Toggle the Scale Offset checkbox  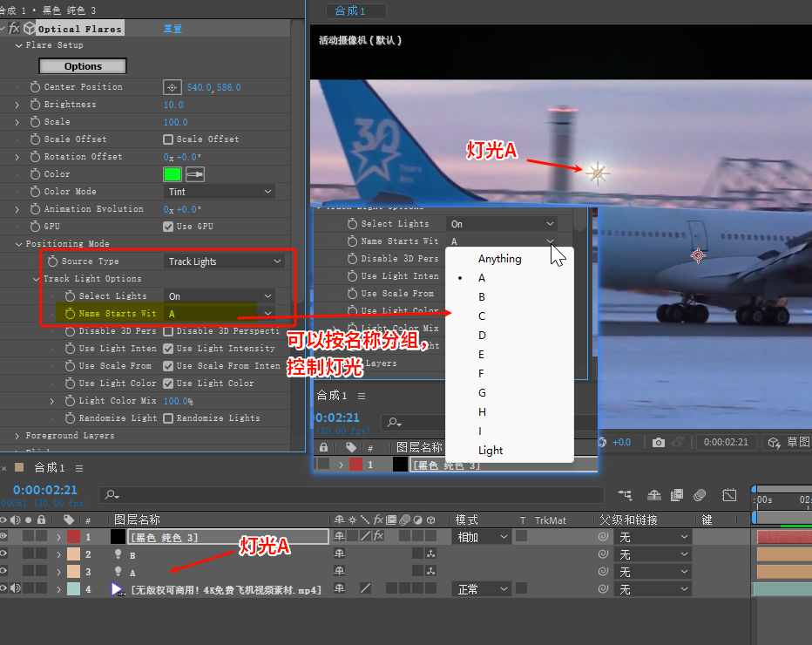coord(168,139)
